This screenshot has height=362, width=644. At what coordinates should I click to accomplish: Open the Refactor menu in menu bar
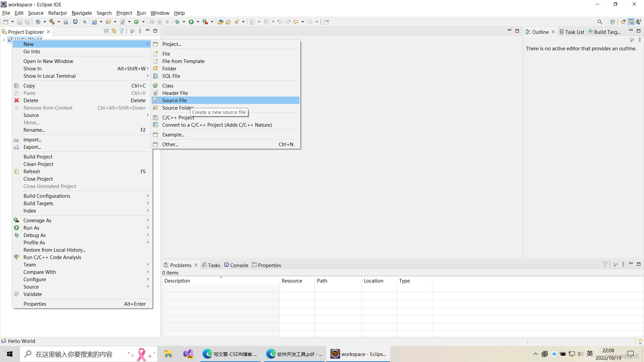pos(58,13)
